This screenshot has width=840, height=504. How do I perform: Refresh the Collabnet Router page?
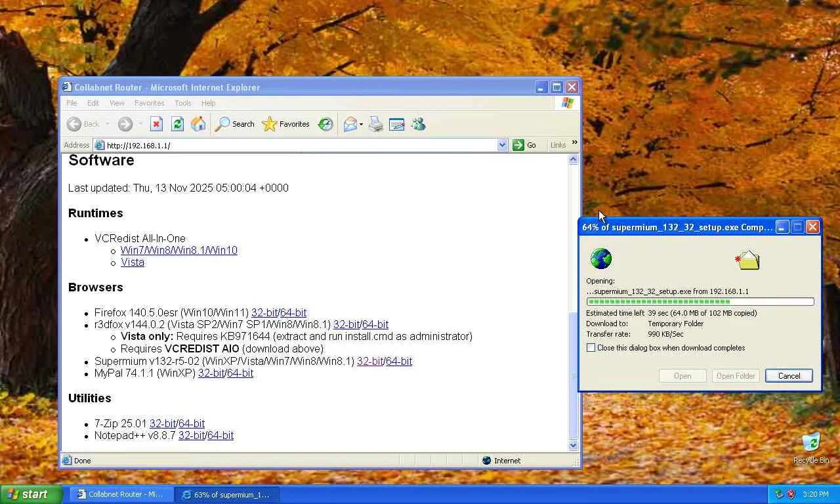pyautogui.click(x=177, y=124)
